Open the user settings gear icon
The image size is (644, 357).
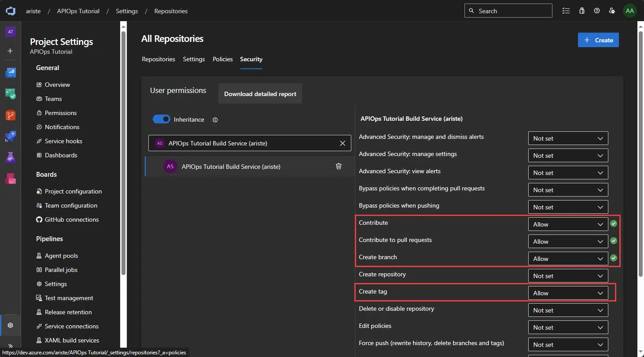612,11
